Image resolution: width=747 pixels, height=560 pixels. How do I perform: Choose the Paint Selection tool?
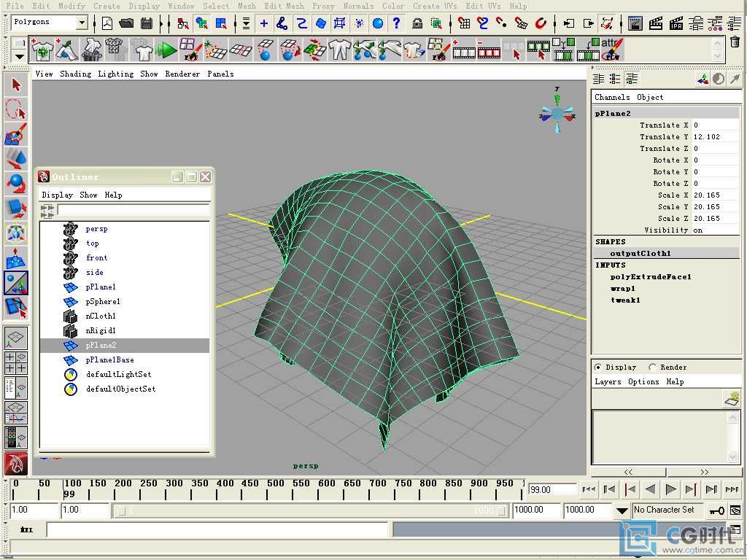16,134
